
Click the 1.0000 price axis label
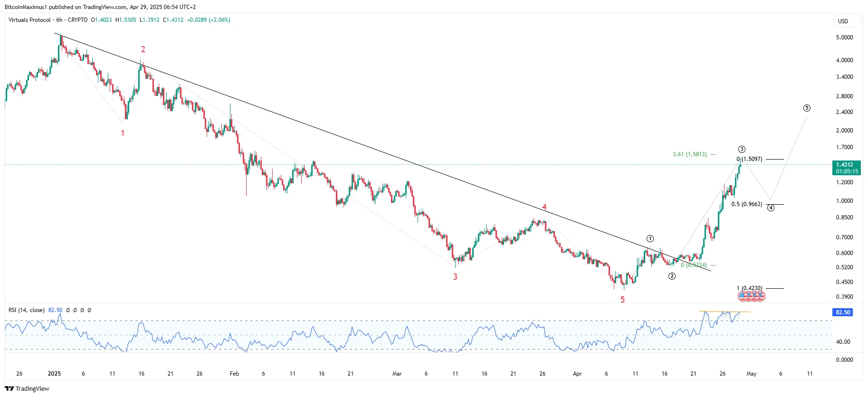click(845, 201)
